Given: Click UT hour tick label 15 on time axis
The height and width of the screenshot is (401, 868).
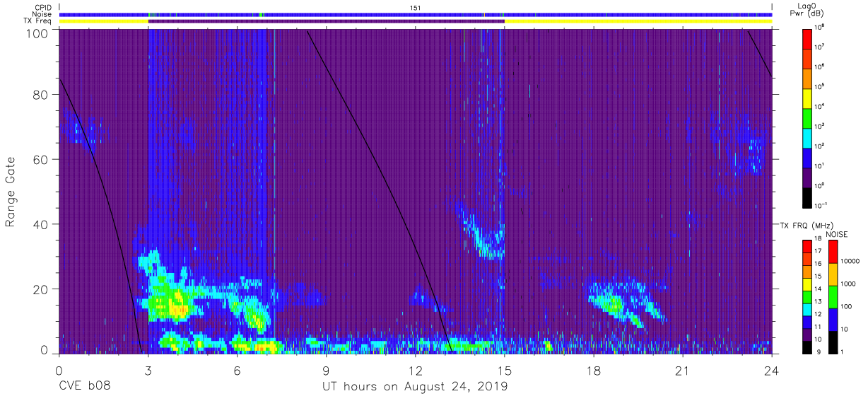Looking at the screenshot, I should point(504,370).
